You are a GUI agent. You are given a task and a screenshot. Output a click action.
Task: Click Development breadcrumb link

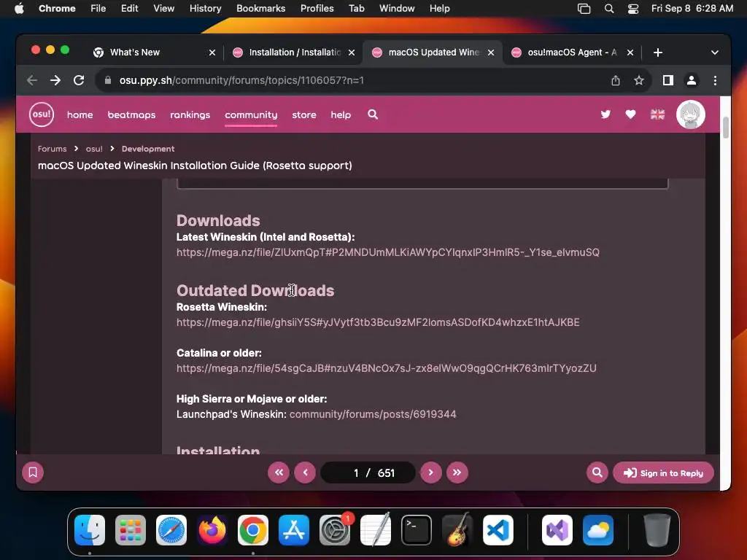coord(147,149)
